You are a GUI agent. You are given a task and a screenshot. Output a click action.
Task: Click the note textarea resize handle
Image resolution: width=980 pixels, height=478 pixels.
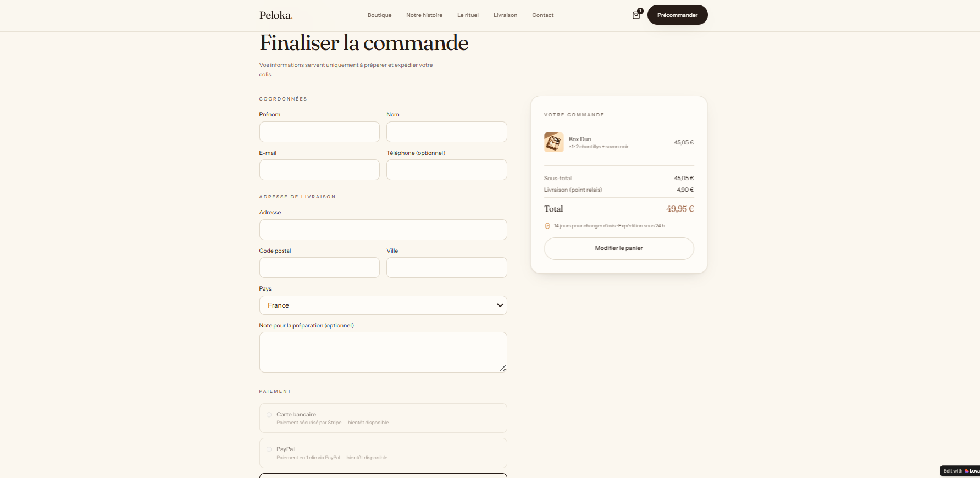[502, 368]
